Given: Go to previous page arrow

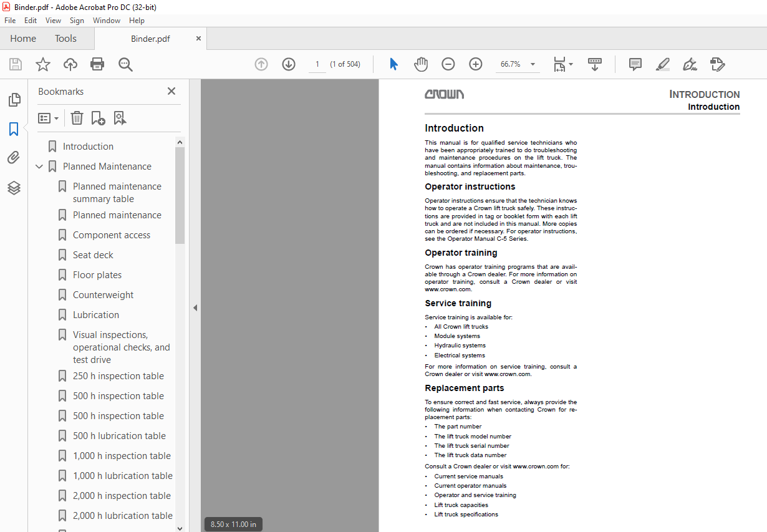Looking at the screenshot, I should (x=261, y=64).
